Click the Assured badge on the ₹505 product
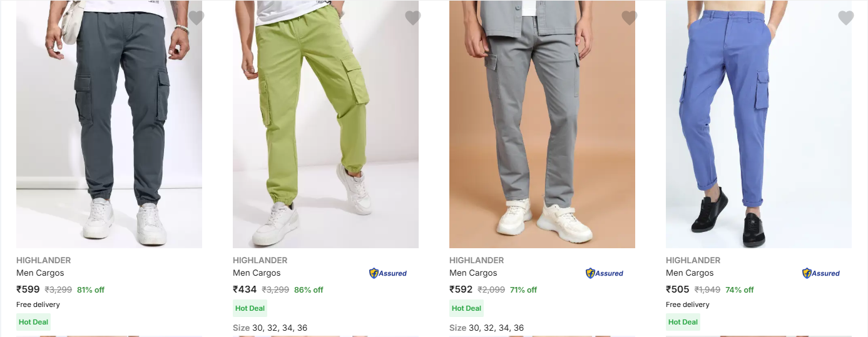The width and height of the screenshot is (868, 337). click(821, 273)
